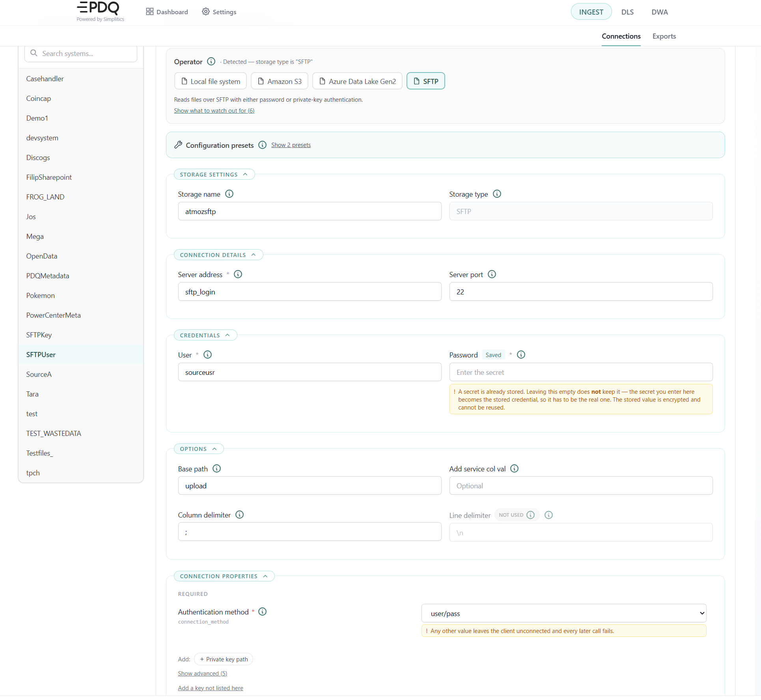Select the Local file system operator
The width and height of the screenshot is (761, 700).
(x=211, y=81)
